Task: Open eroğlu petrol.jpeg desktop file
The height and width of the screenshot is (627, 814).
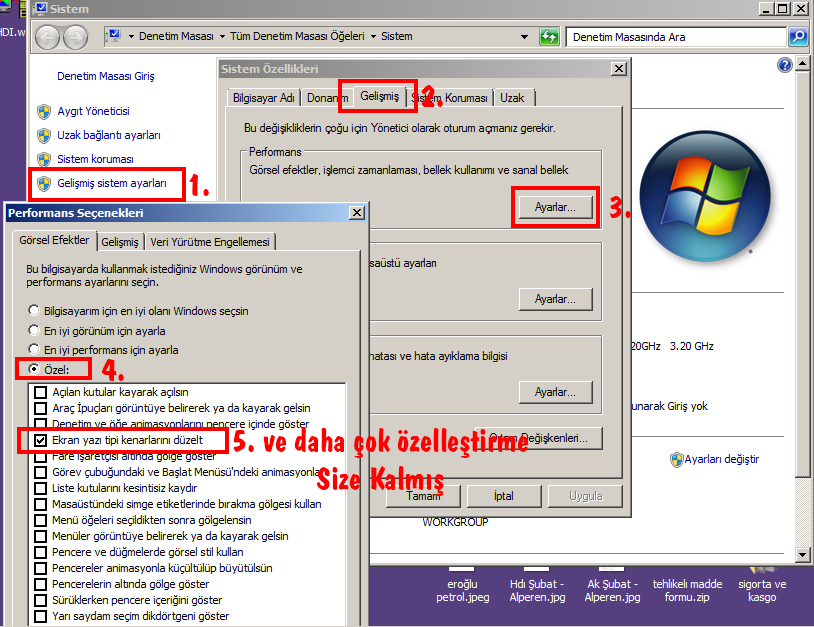Action: (463, 590)
